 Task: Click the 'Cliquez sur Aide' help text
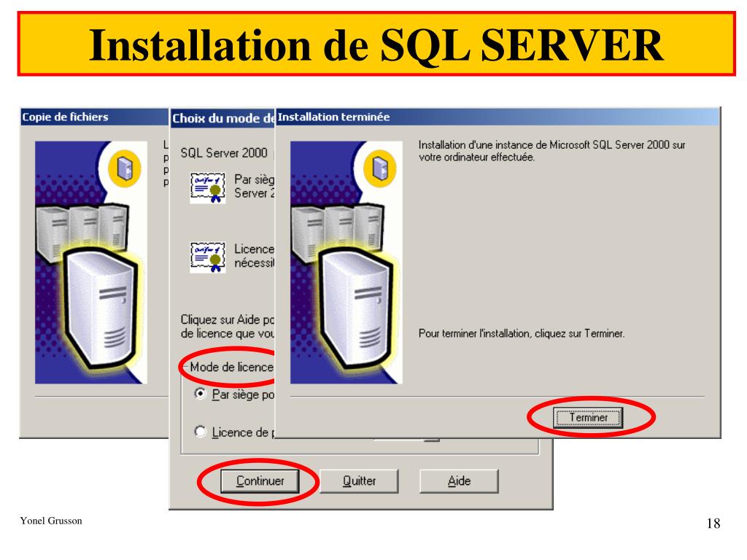pyautogui.click(x=228, y=326)
